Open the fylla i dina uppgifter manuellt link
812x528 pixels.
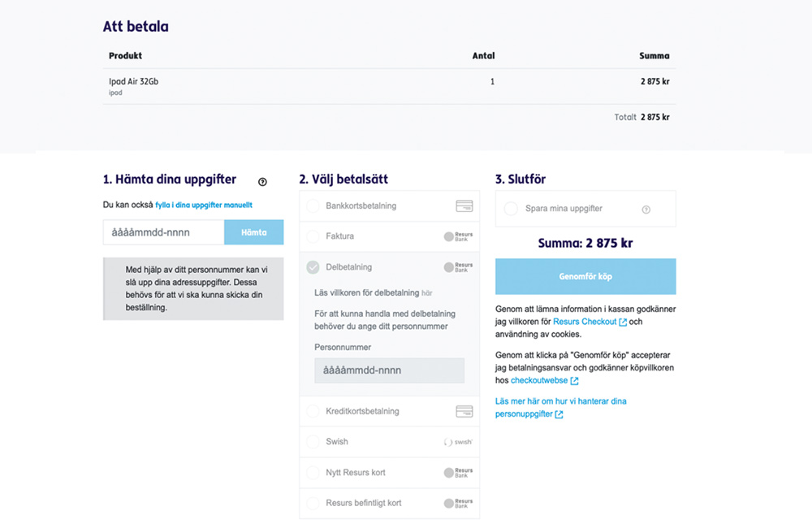click(x=204, y=206)
